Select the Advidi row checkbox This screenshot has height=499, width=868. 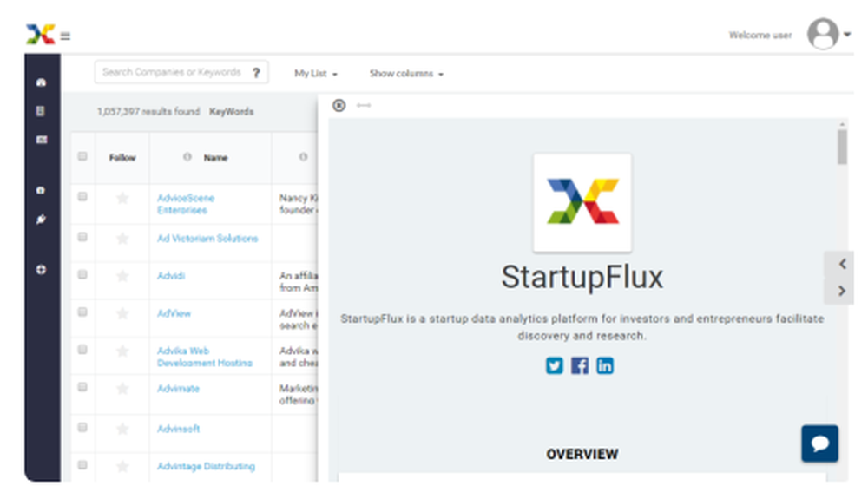click(82, 275)
